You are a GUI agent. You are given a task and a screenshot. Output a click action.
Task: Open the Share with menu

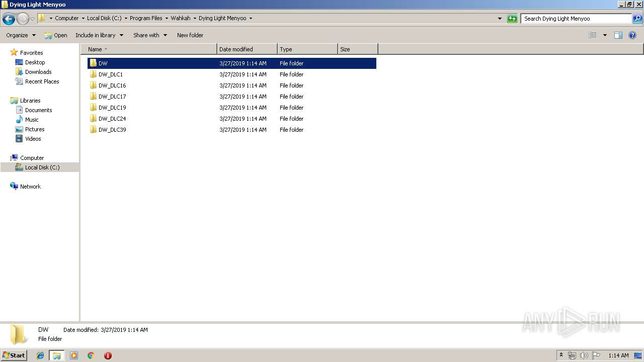click(150, 35)
